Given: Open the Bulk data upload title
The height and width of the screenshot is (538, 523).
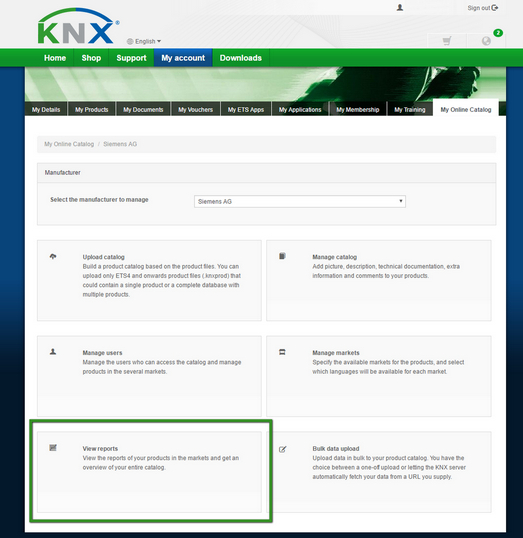Looking at the screenshot, I should (336, 448).
